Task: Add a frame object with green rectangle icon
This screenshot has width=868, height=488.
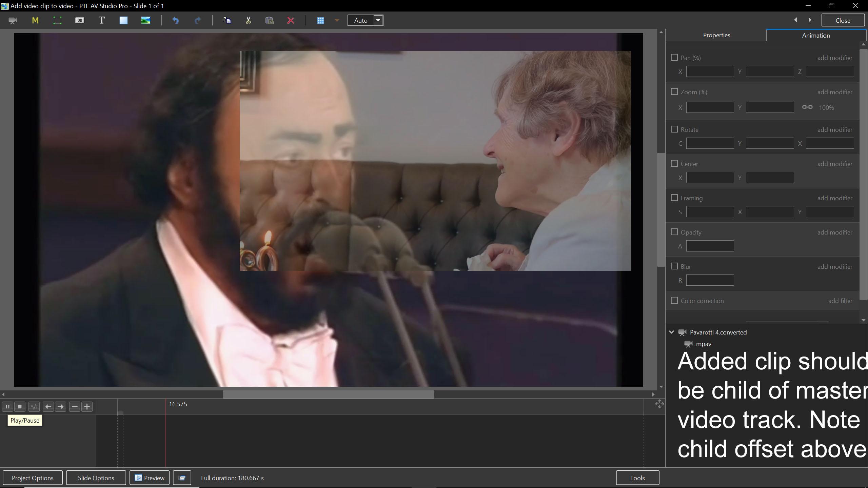Action: [x=57, y=21]
